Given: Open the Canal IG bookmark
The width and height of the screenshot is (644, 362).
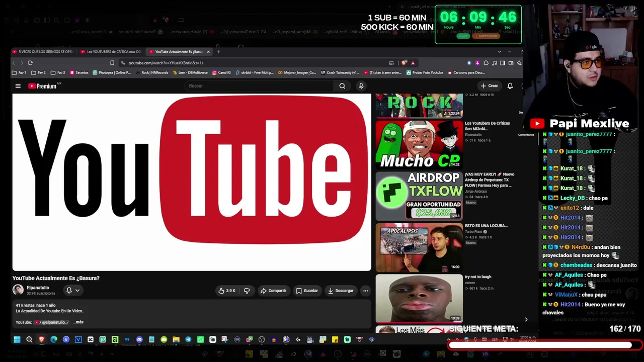Looking at the screenshot, I should [221, 73].
